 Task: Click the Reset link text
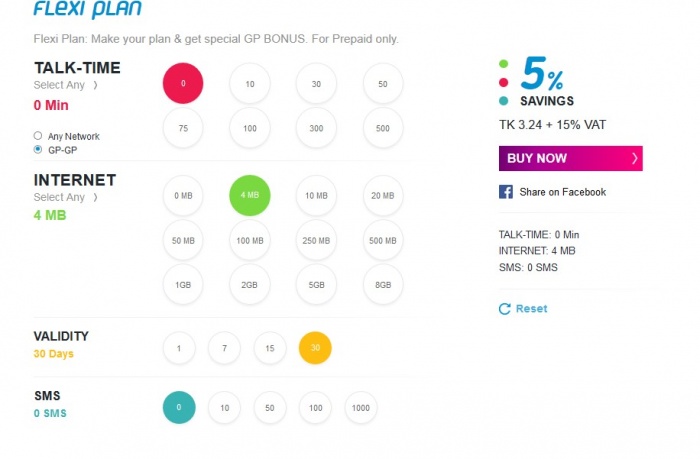(x=531, y=309)
